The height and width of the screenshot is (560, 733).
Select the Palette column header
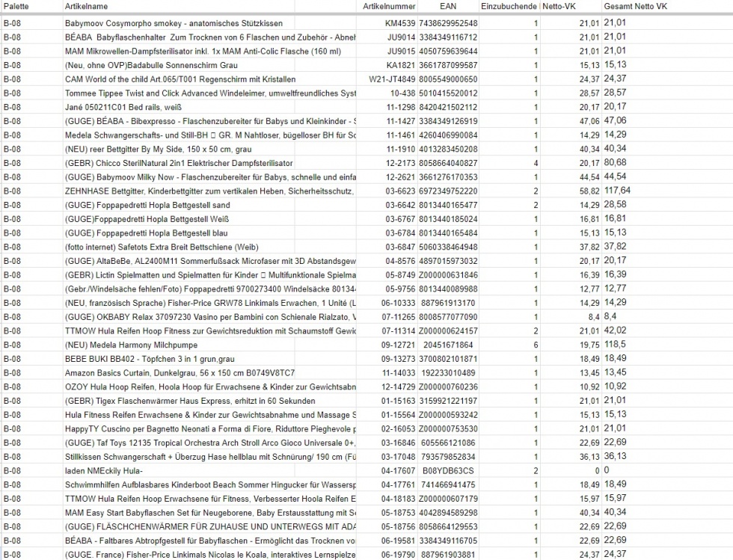(16, 7)
